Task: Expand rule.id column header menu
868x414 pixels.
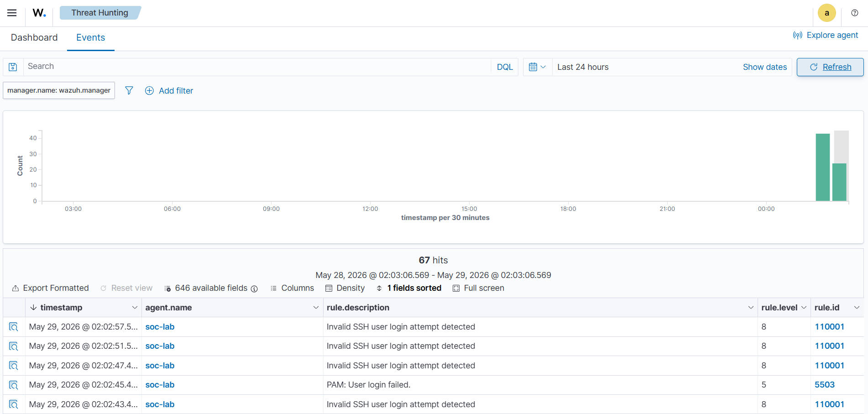Action: coord(857,308)
